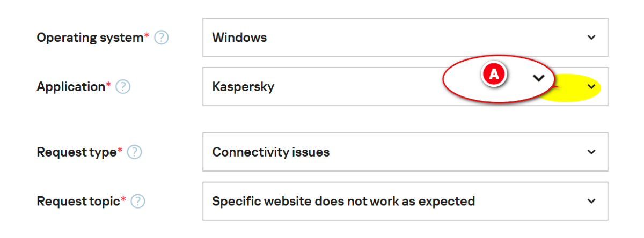This screenshot has width=644, height=238.
Task: Click the 'Connectivity issues' selected text
Action: pyautogui.click(x=270, y=152)
